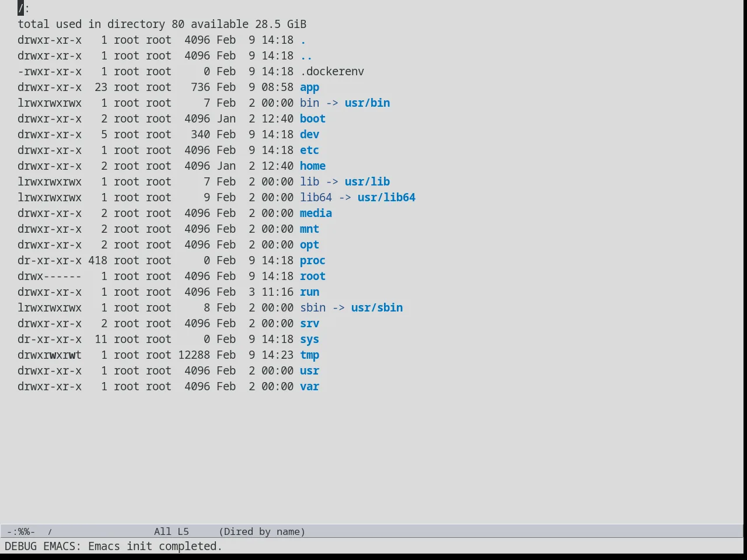Open the var directory
747x560 pixels.
[309, 386]
